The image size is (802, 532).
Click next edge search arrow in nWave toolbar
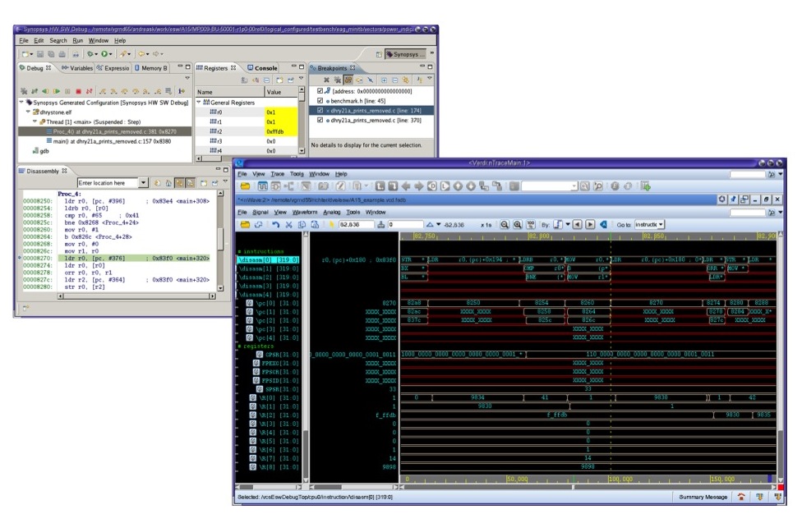(590, 224)
